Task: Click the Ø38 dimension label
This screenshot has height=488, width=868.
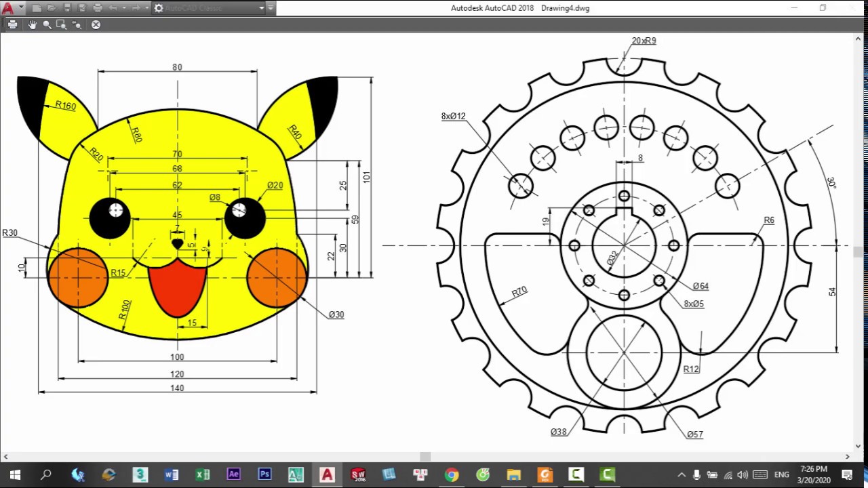Action: click(558, 432)
